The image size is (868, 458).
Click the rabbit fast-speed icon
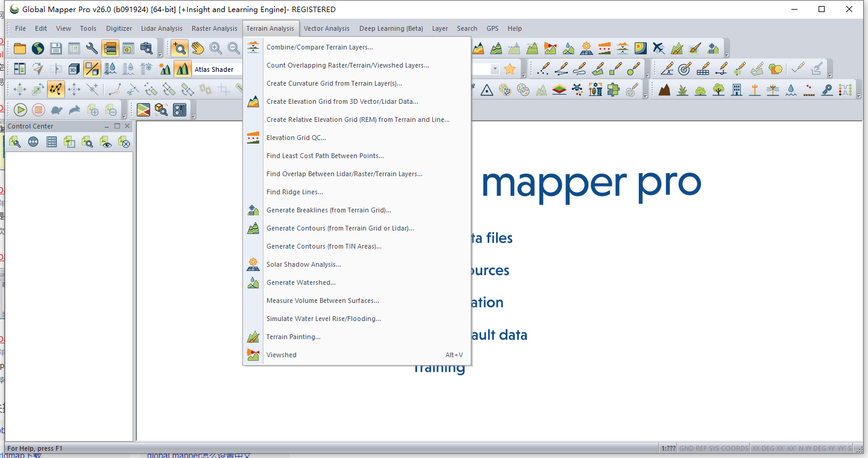[75, 110]
